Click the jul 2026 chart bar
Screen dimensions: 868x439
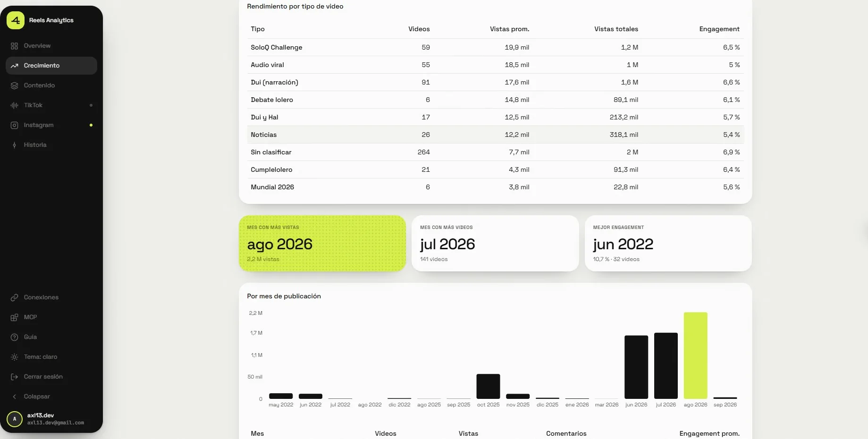pyautogui.click(x=666, y=366)
